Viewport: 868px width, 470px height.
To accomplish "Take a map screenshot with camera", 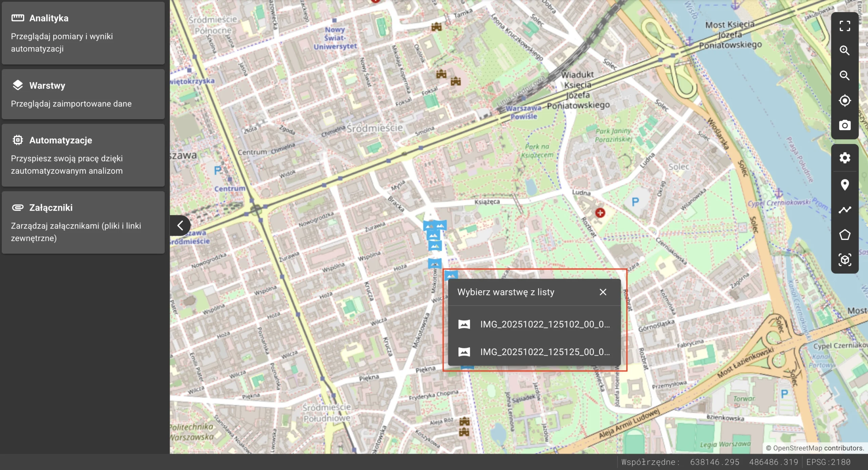I will coord(845,125).
